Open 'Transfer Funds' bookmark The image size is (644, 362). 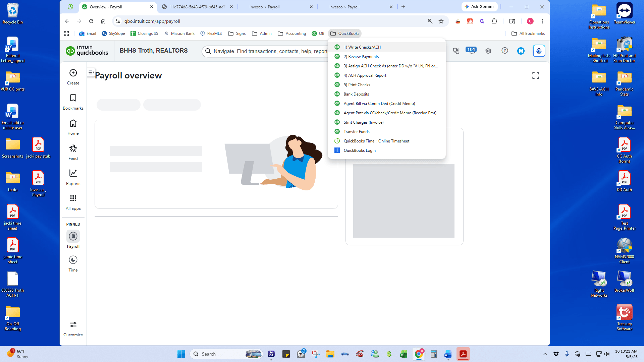(387, 132)
